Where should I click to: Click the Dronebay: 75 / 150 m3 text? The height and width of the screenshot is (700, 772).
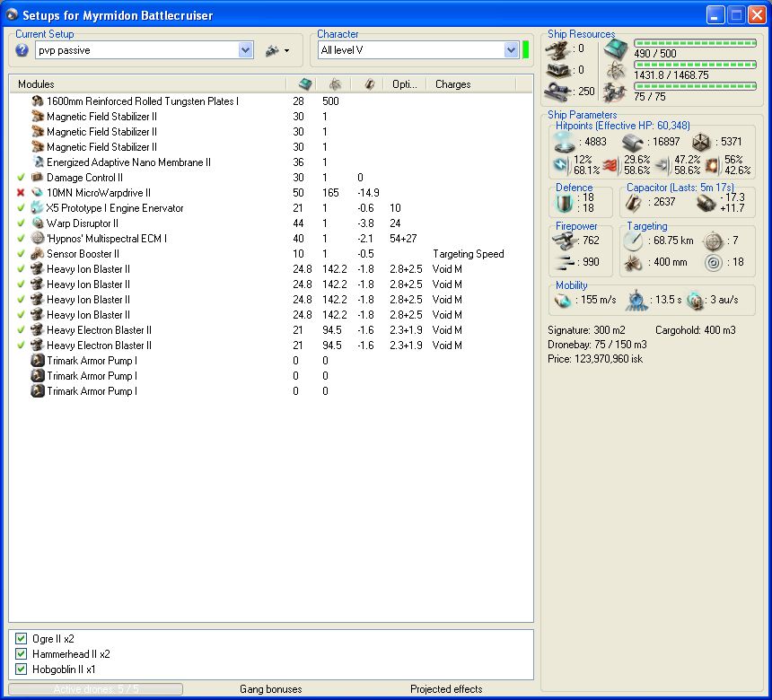pyautogui.click(x=597, y=344)
